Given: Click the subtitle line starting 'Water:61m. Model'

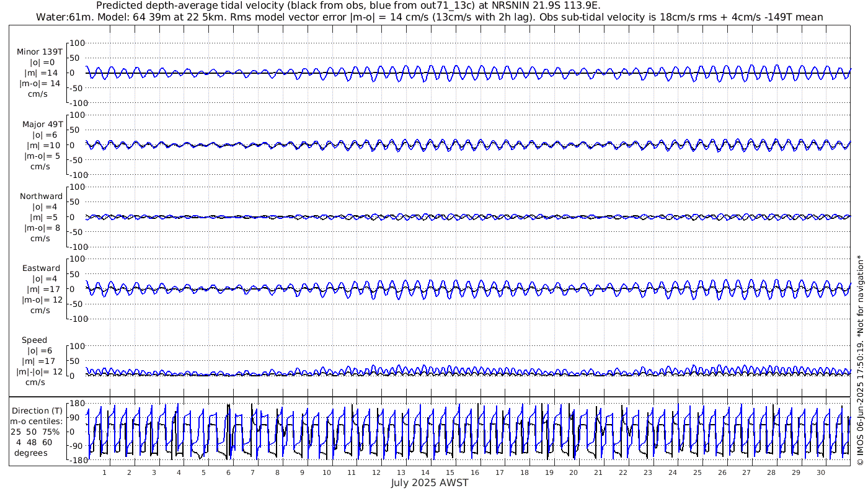Looking at the screenshot, I should pos(429,17).
